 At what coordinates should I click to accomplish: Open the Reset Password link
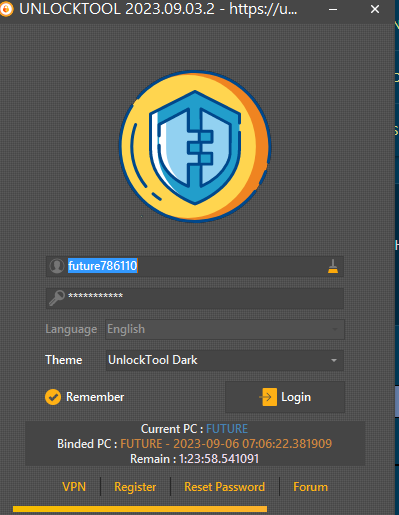pyautogui.click(x=224, y=487)
